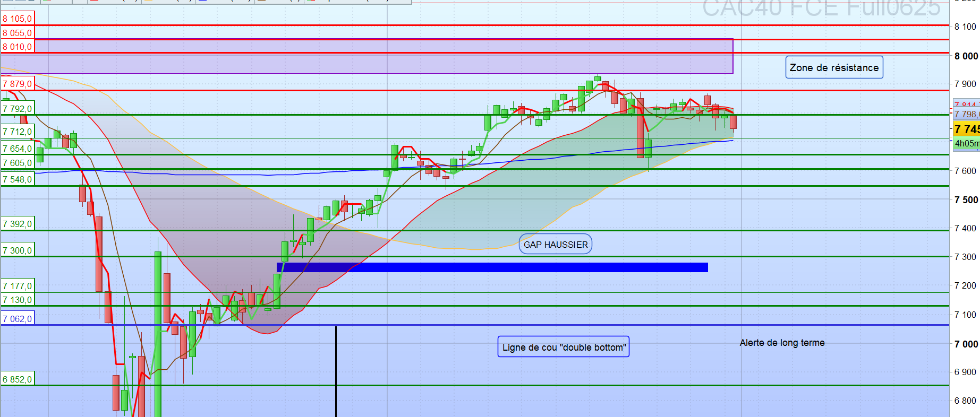Select the 7 712,0 level label
The image size is (980, 417).
[18, 132]
